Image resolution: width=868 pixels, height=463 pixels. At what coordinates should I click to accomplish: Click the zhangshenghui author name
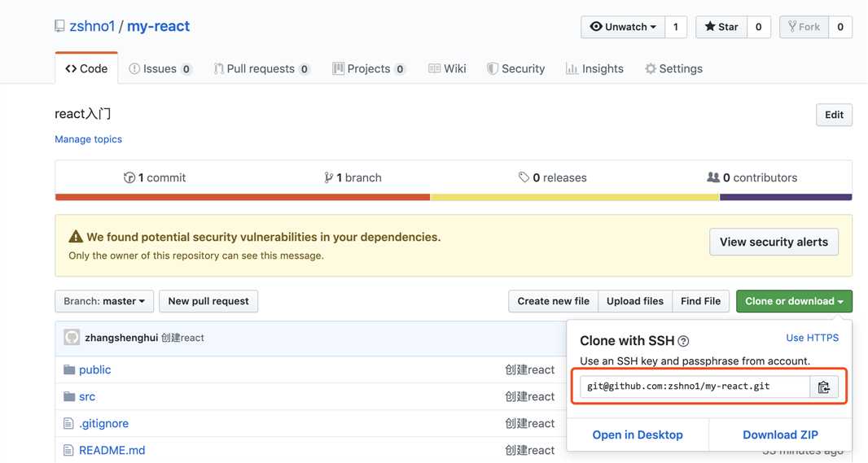pos(121,338)
